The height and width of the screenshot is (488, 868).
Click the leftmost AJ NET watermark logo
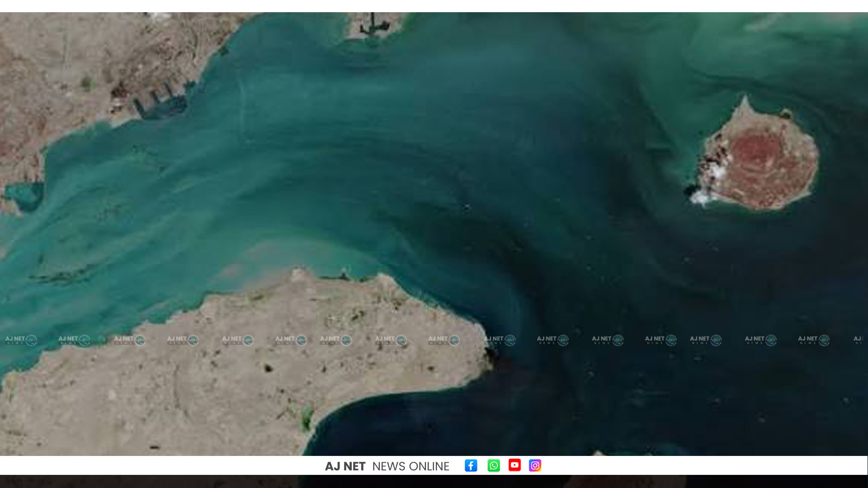[x=21, y=340]
